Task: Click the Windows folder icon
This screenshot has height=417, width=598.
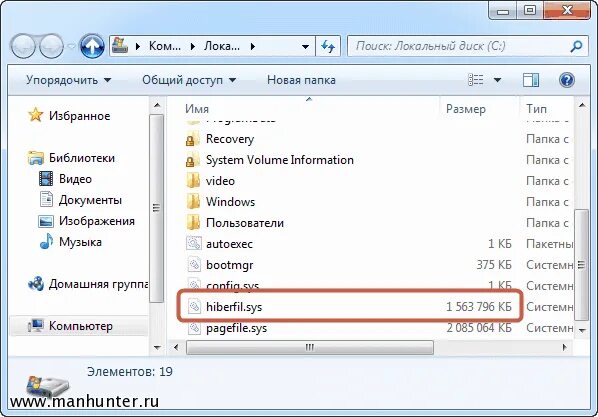Action: point(193,201)
